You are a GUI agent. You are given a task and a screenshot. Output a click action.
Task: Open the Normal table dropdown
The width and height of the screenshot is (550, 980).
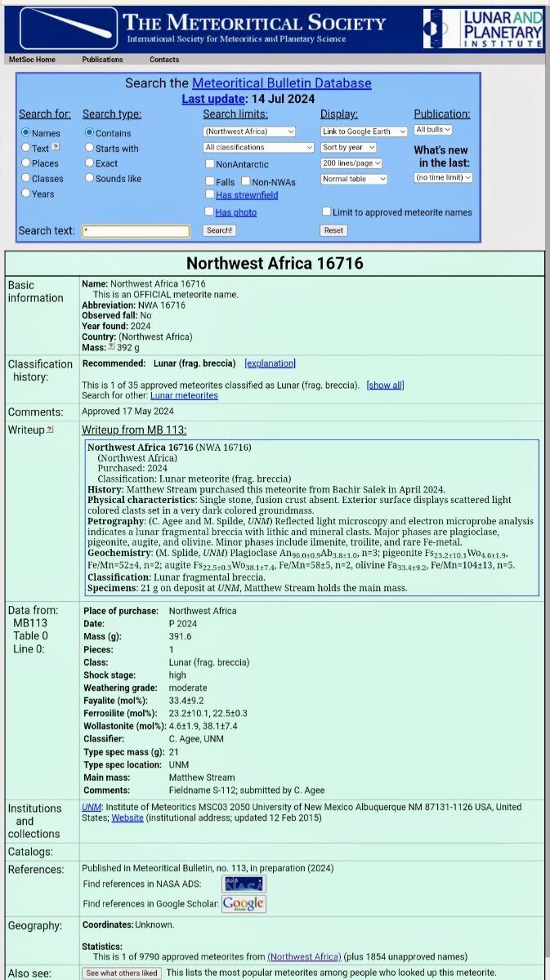pyautogui.click(x=353, y=178)
